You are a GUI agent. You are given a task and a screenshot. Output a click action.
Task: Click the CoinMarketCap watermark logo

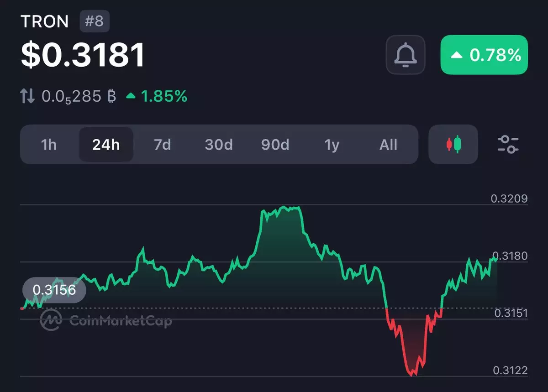(x=51, y=320)
